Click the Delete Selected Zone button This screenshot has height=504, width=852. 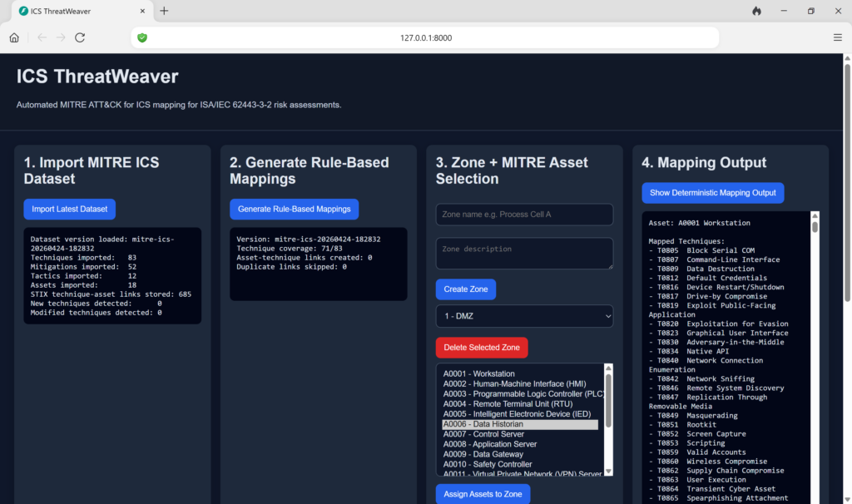click(482, 348)
